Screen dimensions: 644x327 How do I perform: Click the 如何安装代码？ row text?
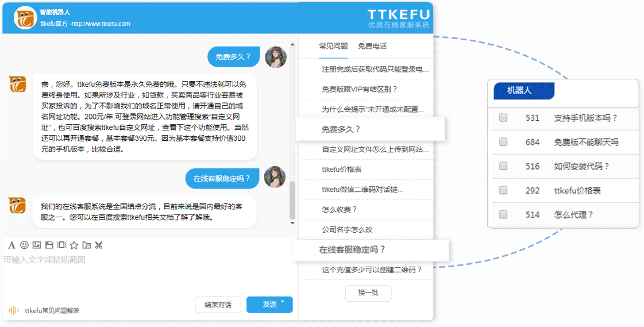582,167
